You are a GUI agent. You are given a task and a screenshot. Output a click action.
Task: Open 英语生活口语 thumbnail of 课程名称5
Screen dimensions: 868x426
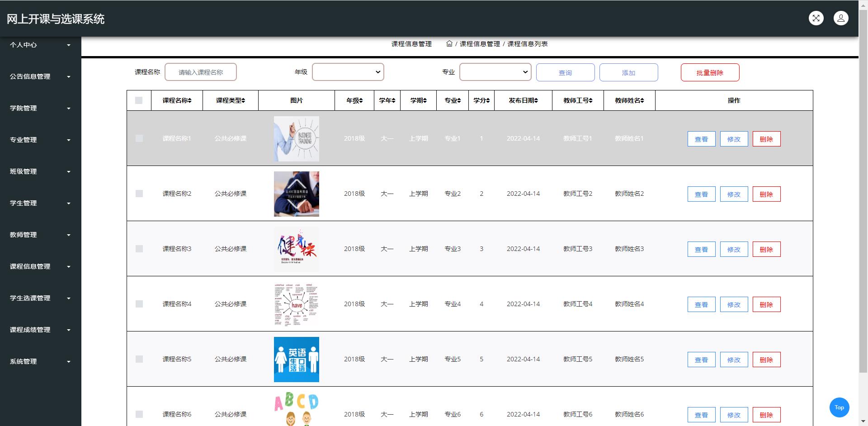tap(297, 360)
